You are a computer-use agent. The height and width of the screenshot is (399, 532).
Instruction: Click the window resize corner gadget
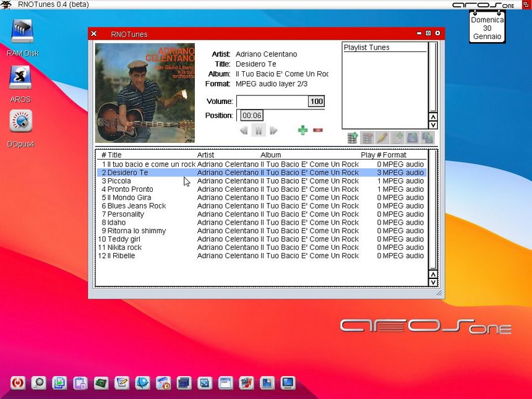pos(439,293)
